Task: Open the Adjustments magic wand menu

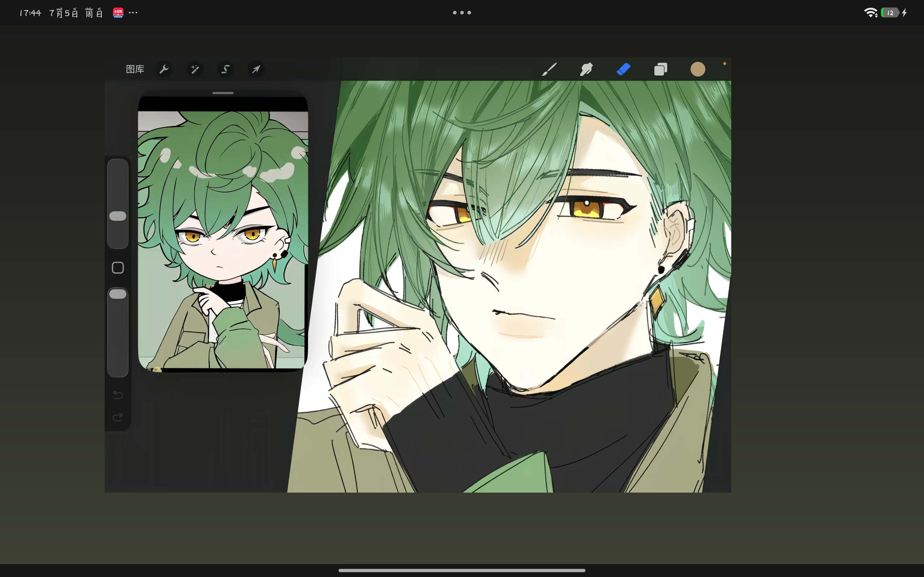Action: 195,69
